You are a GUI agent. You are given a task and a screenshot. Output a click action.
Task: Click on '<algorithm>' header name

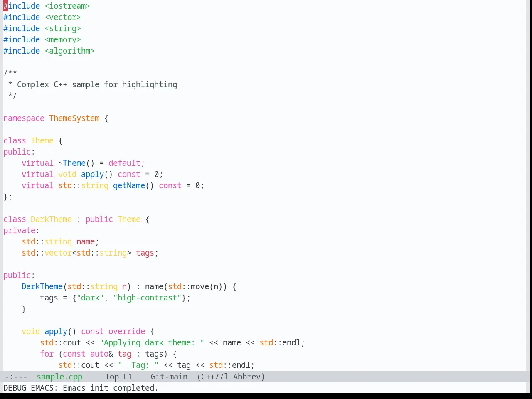coord(69,51)
